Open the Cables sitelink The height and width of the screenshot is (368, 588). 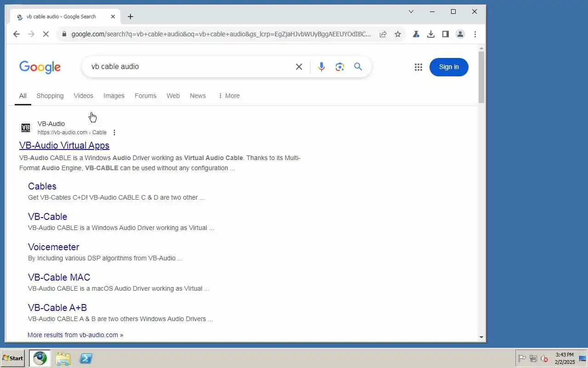(42, 186)
